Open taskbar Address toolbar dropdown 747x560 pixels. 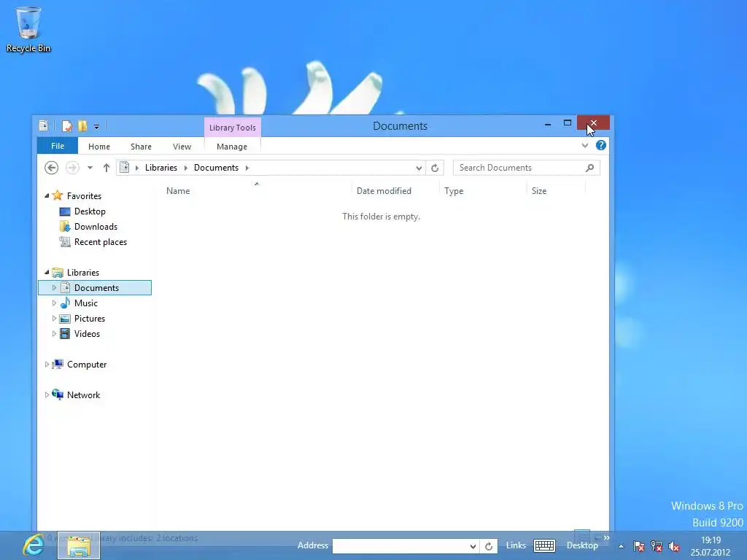473,546
